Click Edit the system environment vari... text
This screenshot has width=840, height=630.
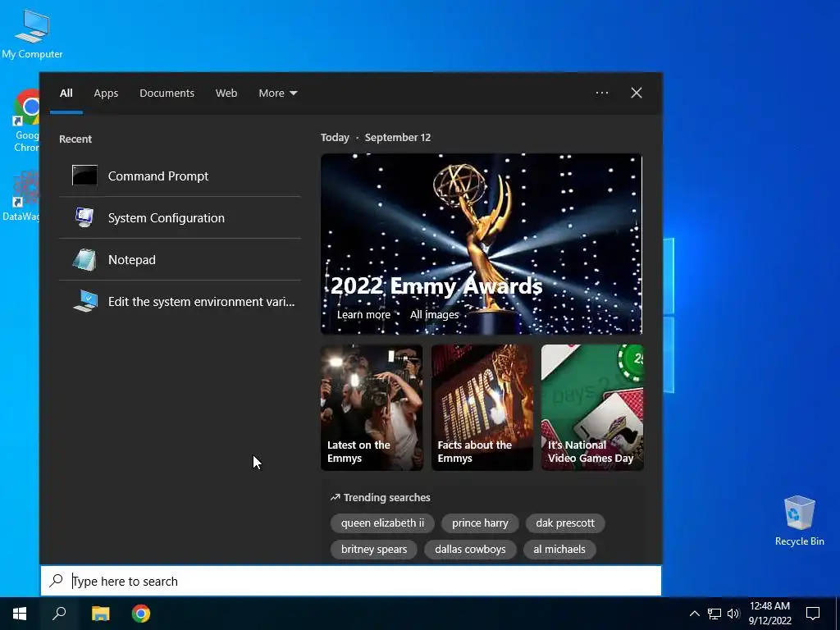pos(202,302)
